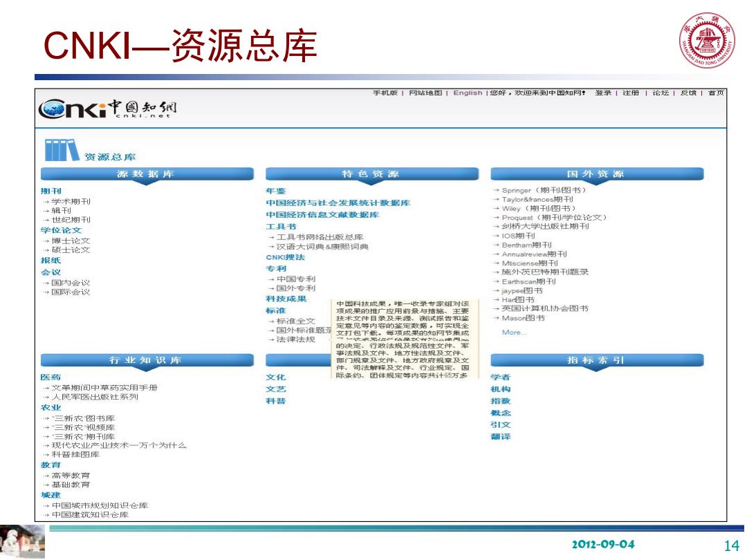This screenshot has height=560, width=747.
Task: Open the Earthscan期刊 link
Action: tap(529, 282)
